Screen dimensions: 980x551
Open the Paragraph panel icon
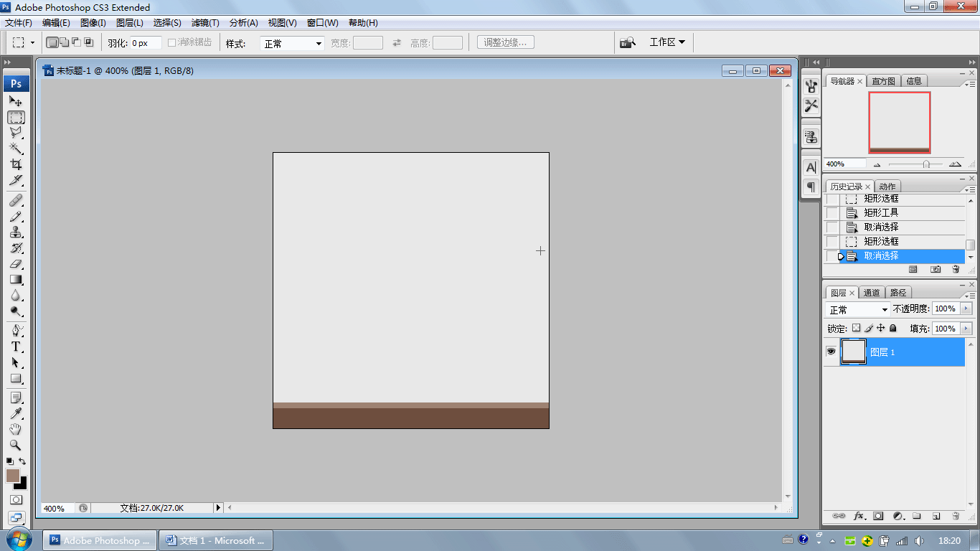pyautogui.click(x=811, y=187)
